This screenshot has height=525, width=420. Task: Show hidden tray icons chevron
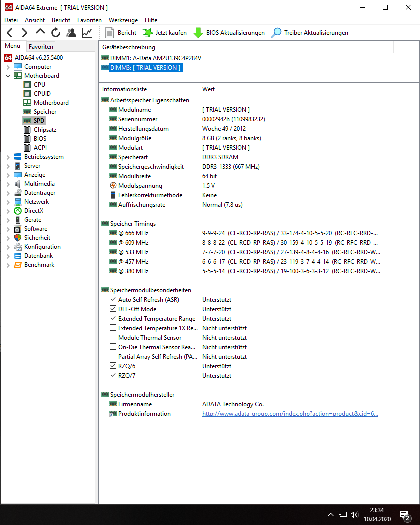pos(331,515)
